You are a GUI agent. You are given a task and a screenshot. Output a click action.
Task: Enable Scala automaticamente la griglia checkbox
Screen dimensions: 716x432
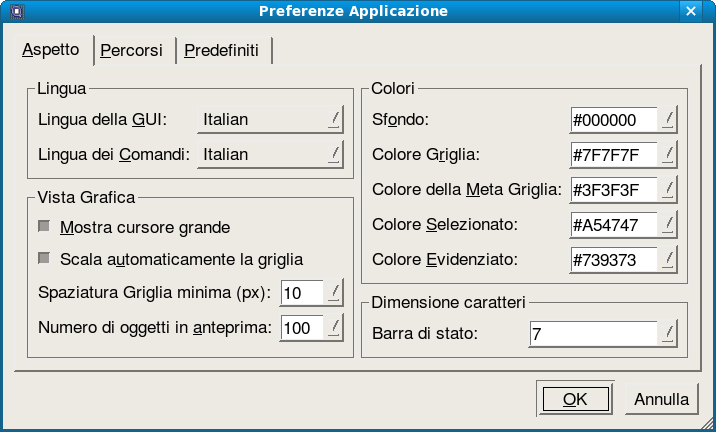coord(44,258)
